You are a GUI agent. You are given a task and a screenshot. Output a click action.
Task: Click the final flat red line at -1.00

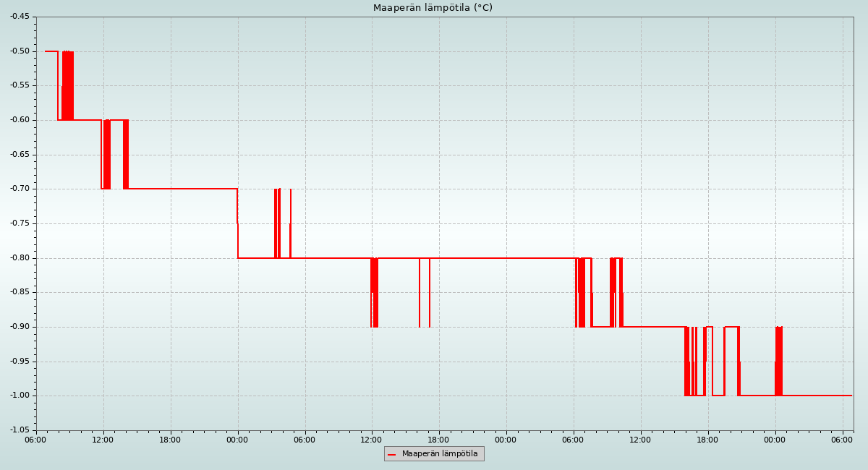(x=817, y=396)
